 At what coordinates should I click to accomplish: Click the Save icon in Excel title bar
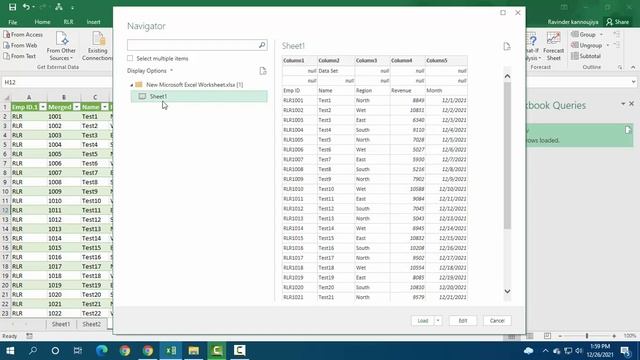pyautogui.click(x=13, y=7)
